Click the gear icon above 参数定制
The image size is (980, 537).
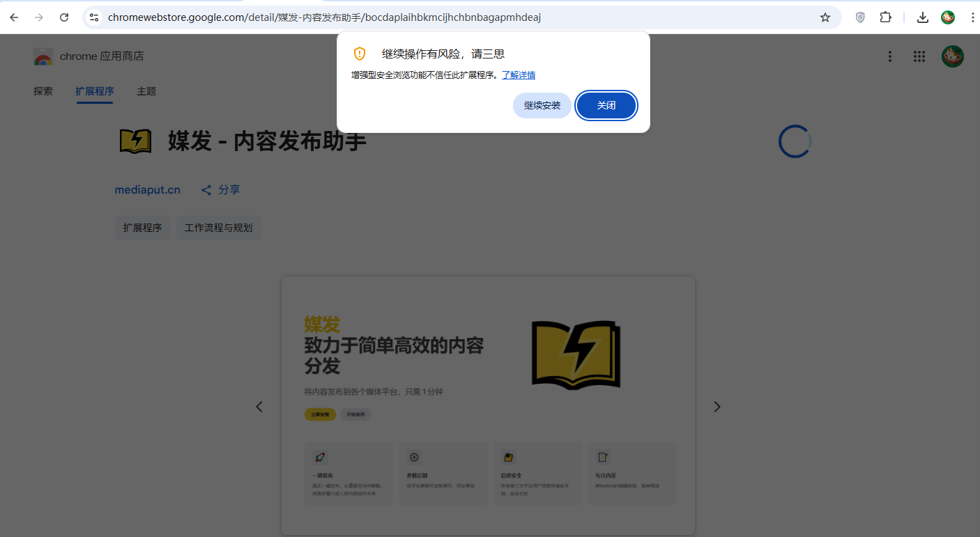click(414, 457)
